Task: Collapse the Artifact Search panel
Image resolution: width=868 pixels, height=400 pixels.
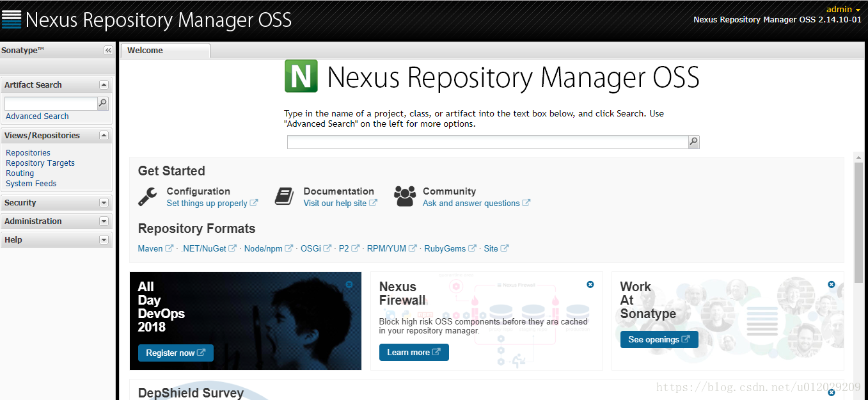Action: 104,84
